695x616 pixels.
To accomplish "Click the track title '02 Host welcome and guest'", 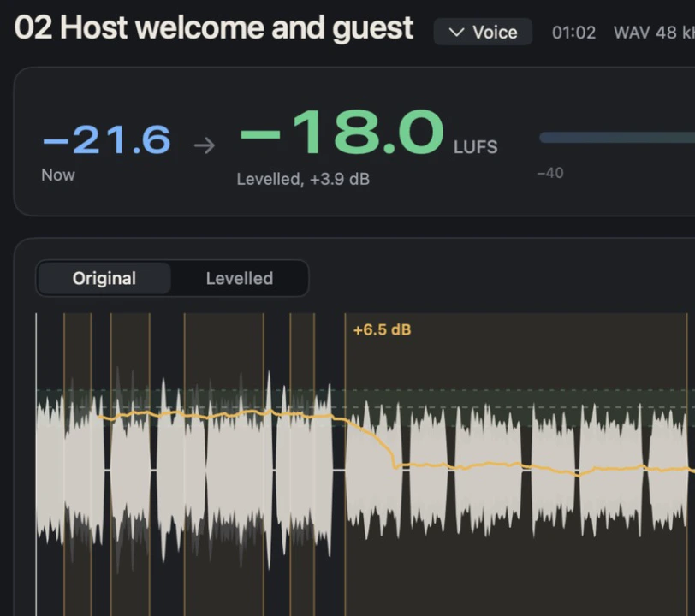I will [x=214, y=28].
